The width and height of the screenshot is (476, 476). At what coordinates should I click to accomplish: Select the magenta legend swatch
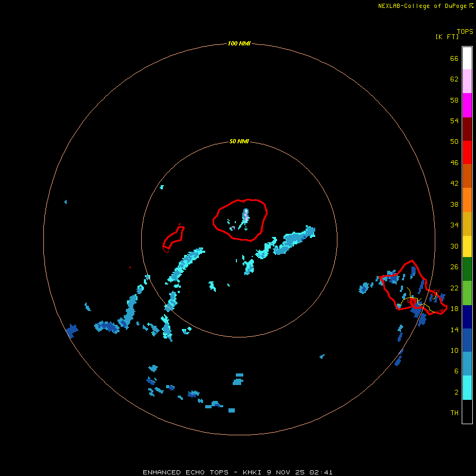(467, 105)
